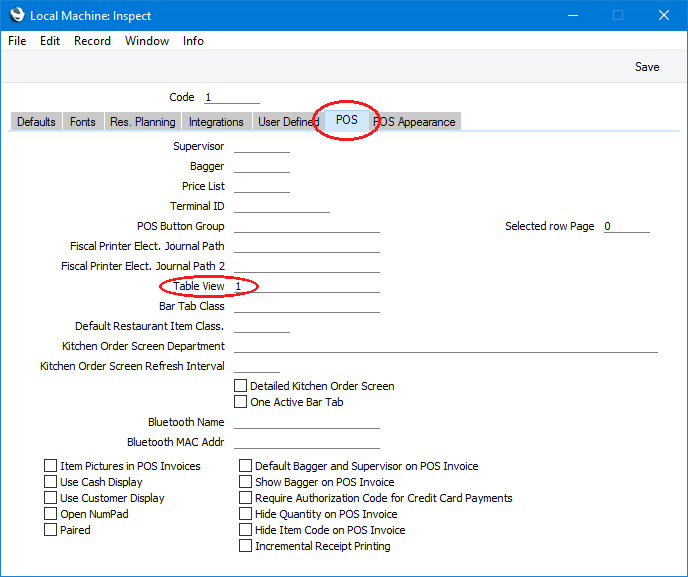The image size is (688, 577).
Task: Switch to the Res. Planning tab
Action: pyautogui.click(x=143, y=122)
